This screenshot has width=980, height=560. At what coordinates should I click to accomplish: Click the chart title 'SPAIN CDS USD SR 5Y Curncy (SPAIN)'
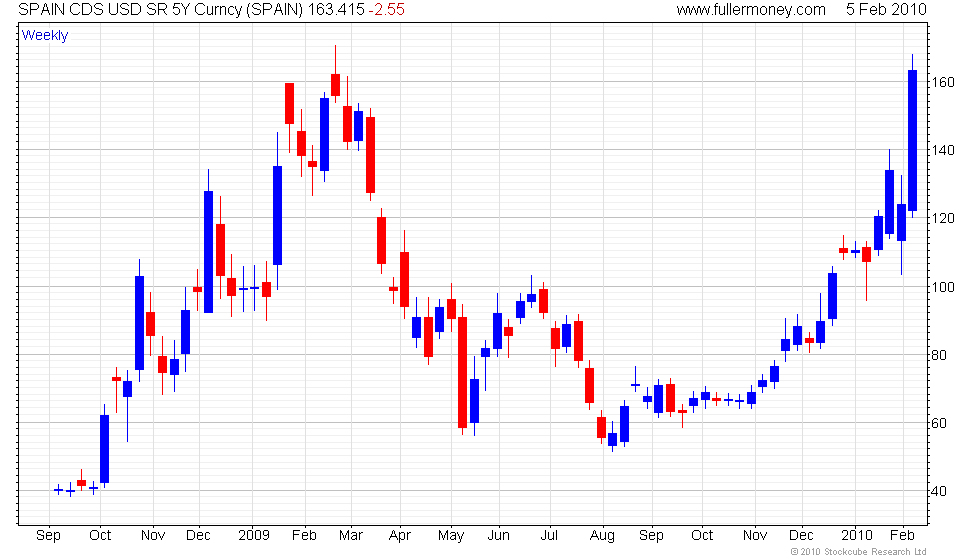click(x=161, y=9)
